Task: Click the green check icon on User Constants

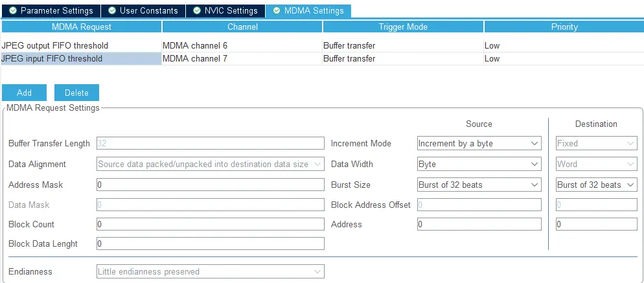Action: tap(112, 10)
